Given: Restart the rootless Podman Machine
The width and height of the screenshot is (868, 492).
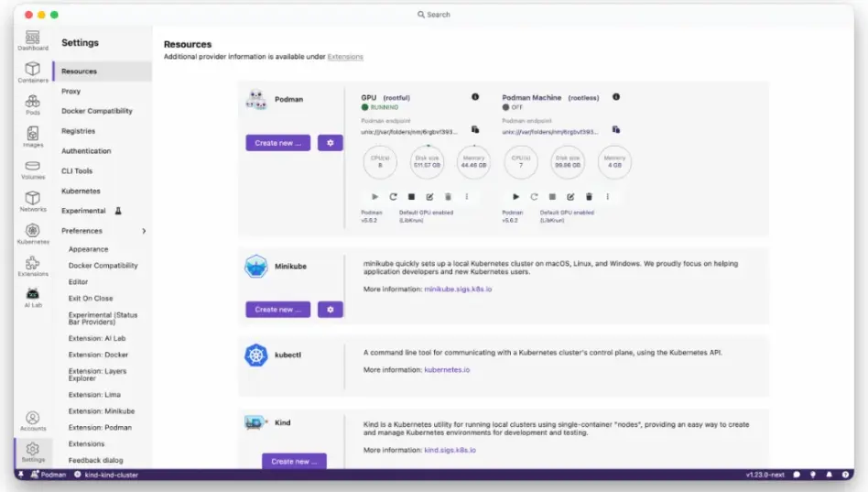Looking at the screenshot, I should point(534,197).
